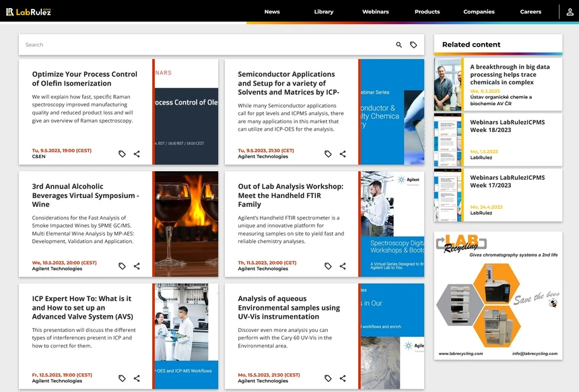Share the ICP Expert AVS webinar
579x392 pixels.
(137, 379)
